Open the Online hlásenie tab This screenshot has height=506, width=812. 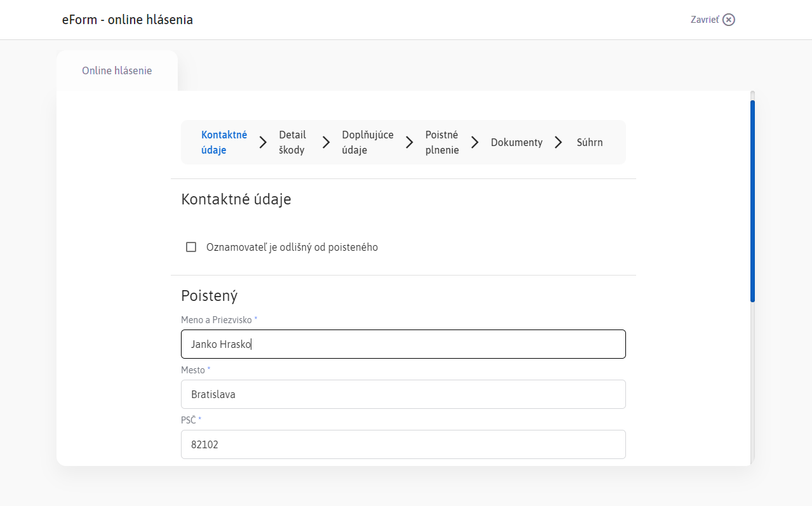[x=117, y=70]
